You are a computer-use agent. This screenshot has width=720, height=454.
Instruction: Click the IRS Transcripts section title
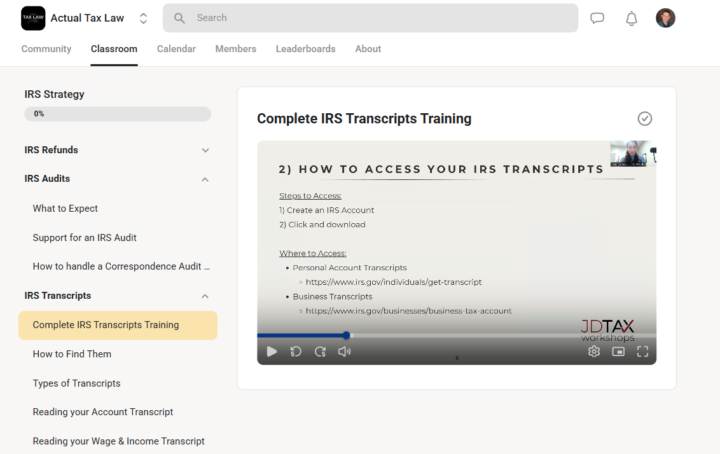[x=57, y=296]
